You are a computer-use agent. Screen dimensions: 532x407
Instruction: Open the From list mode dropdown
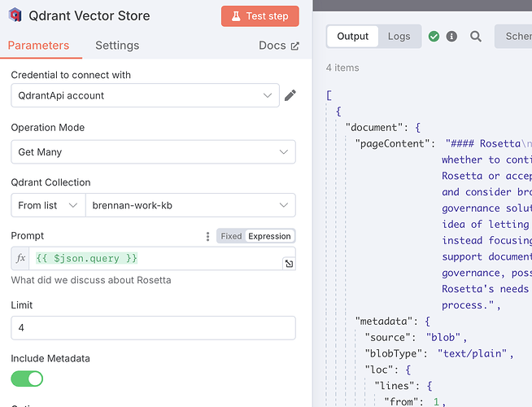(x=48, y=205)
